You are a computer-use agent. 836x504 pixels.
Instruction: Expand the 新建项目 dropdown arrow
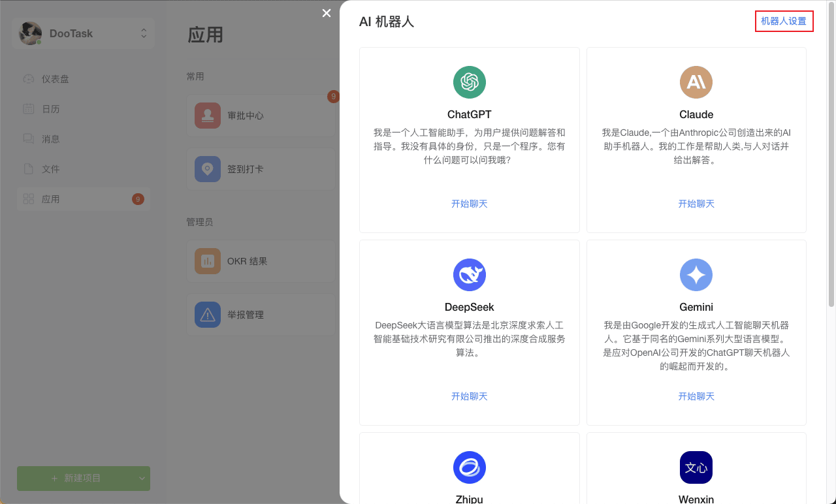tap(142, 479)
